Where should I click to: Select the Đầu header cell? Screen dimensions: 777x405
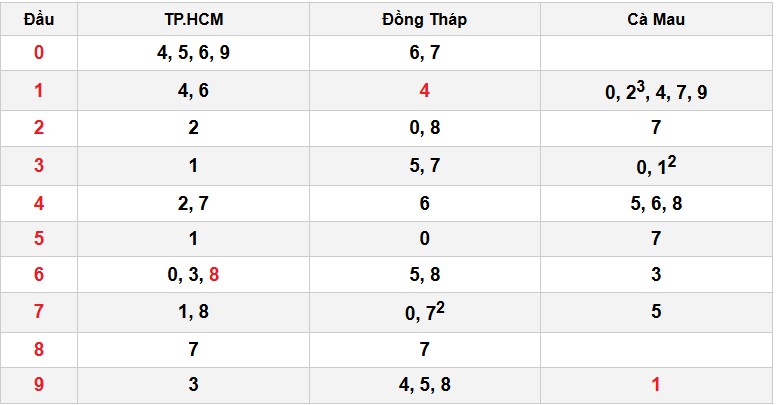[39, 20]
